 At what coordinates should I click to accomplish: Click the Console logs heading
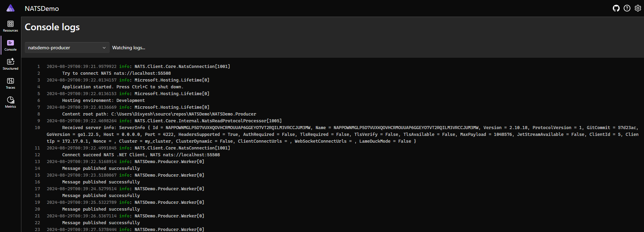click(52, 27)
